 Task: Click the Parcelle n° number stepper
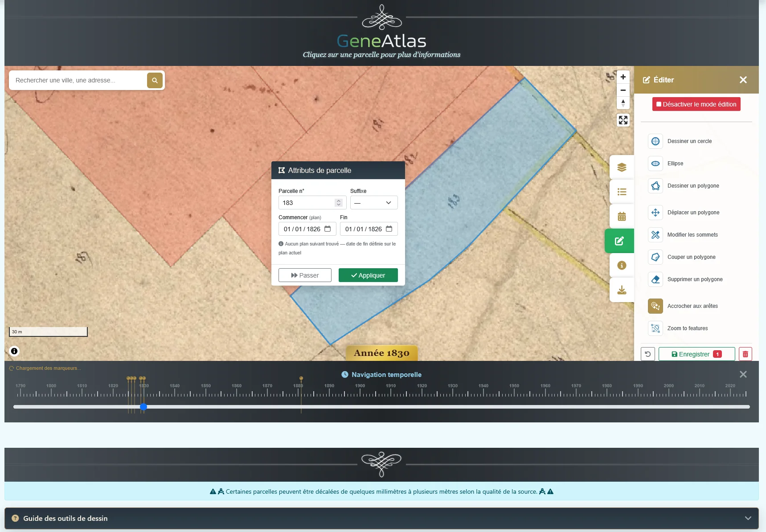339,203
